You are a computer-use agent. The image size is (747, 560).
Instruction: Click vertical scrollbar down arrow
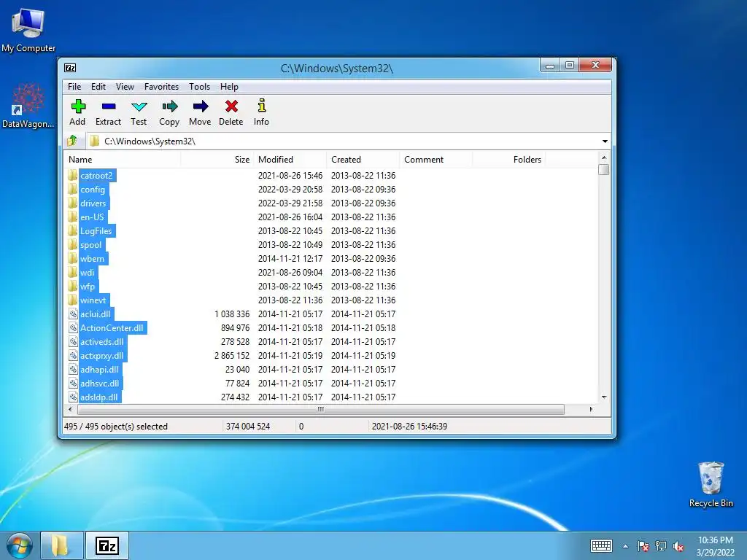(603, 397)
